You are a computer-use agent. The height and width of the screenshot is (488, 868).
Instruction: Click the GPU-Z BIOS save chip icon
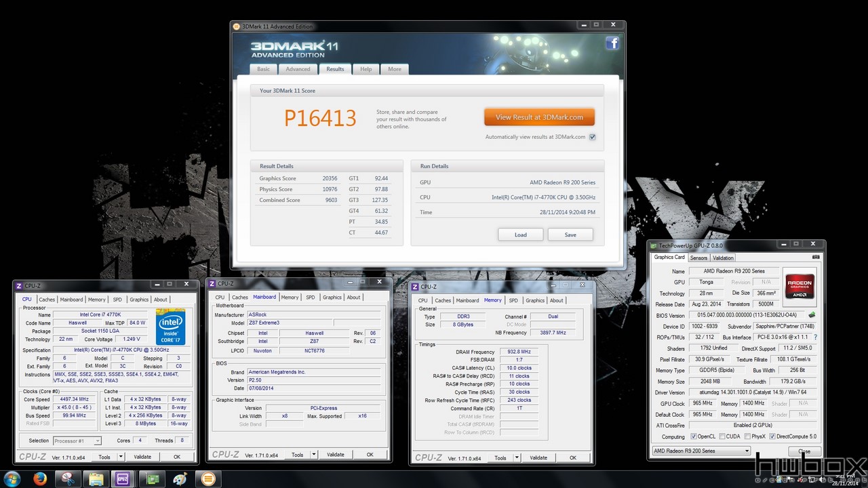coord(812,315)
